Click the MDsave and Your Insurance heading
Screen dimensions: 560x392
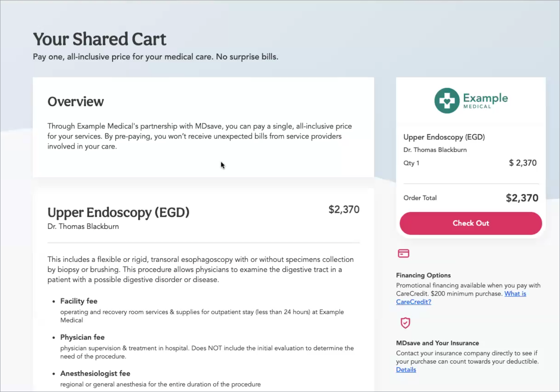437,343
